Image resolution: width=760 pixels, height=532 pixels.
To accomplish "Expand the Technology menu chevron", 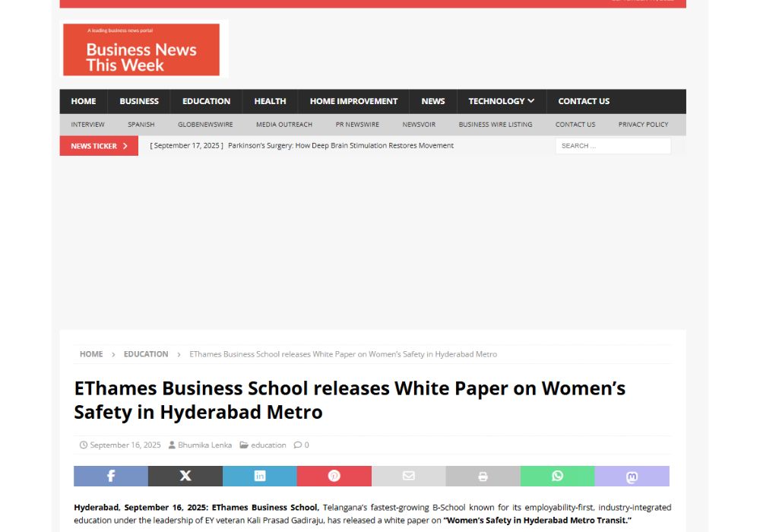I will 531,101.
